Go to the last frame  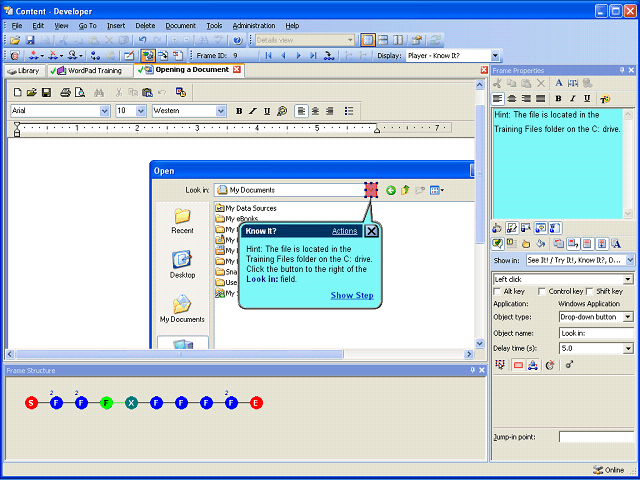(x=313, y=56)
